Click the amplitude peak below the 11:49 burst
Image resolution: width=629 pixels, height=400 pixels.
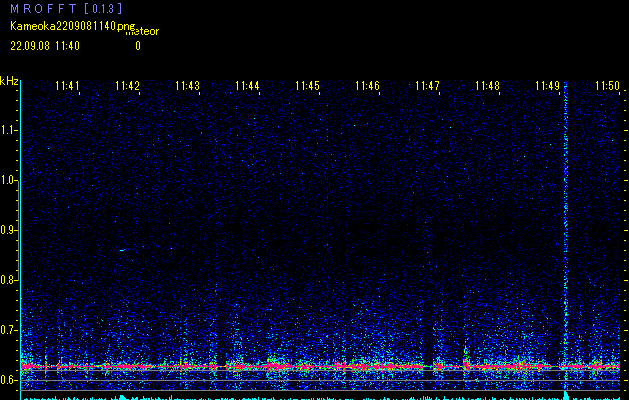[x=566, y=395]
